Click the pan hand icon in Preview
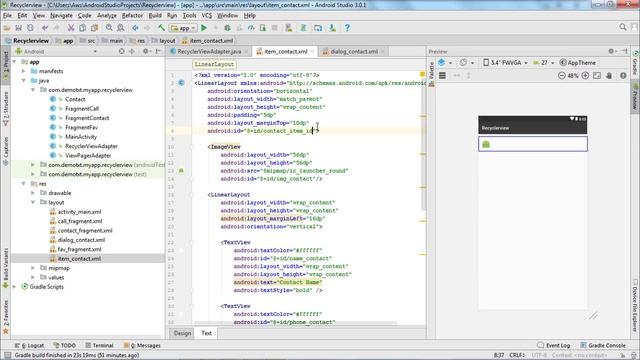This screenshot has height=360, width=640. (x=609, y=76)
